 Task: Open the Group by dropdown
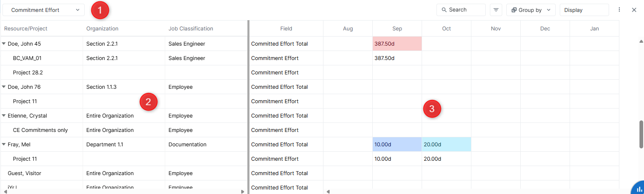click(x=531, y=10)
